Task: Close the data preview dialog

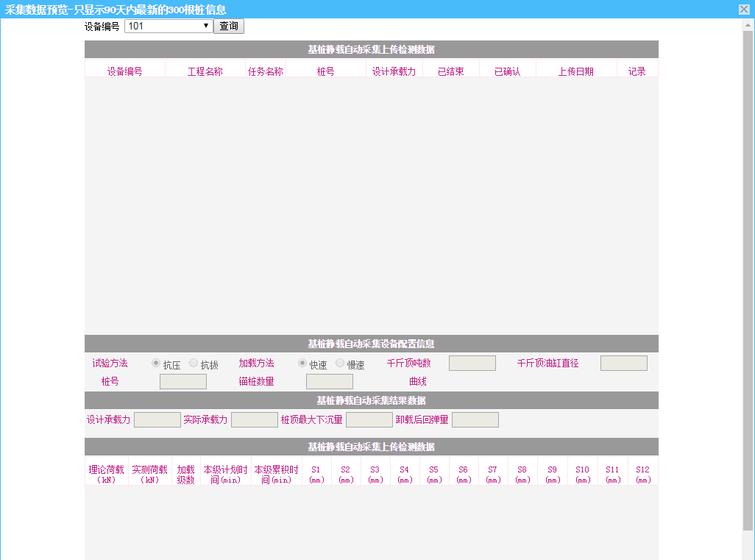Action: pyautogui.click(x=744, y=9)
